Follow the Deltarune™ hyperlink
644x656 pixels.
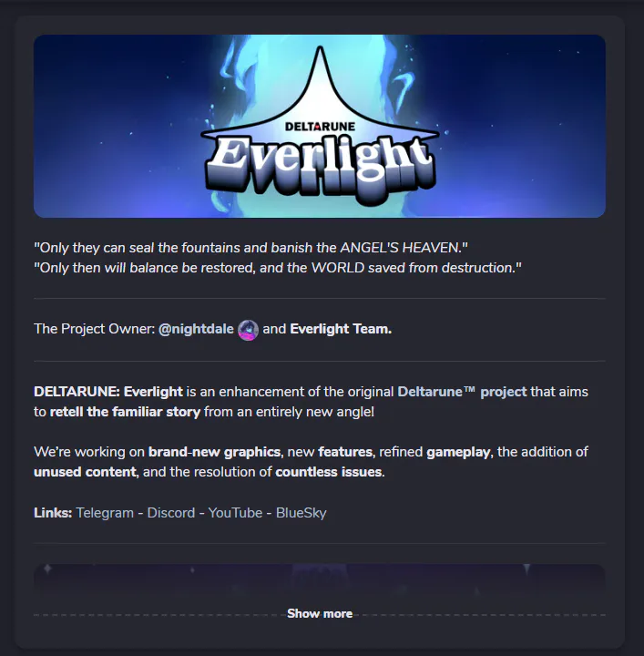tap(436, 392)
